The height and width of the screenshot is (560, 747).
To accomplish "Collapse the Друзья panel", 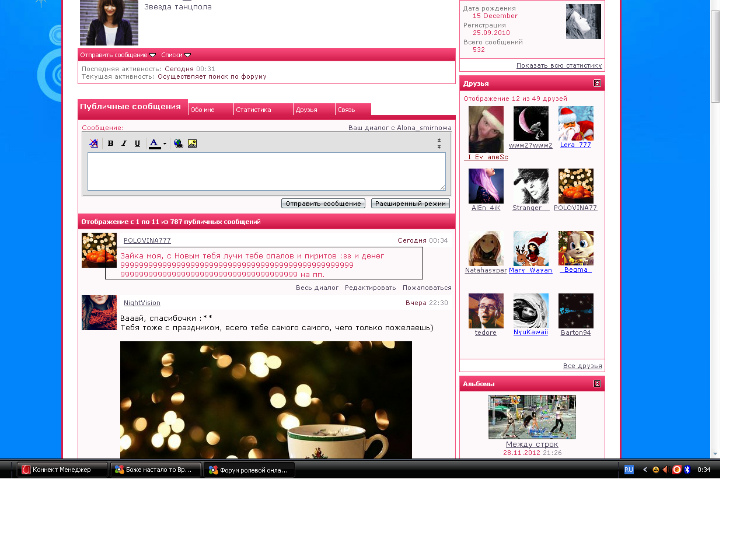I will point(597,83).
